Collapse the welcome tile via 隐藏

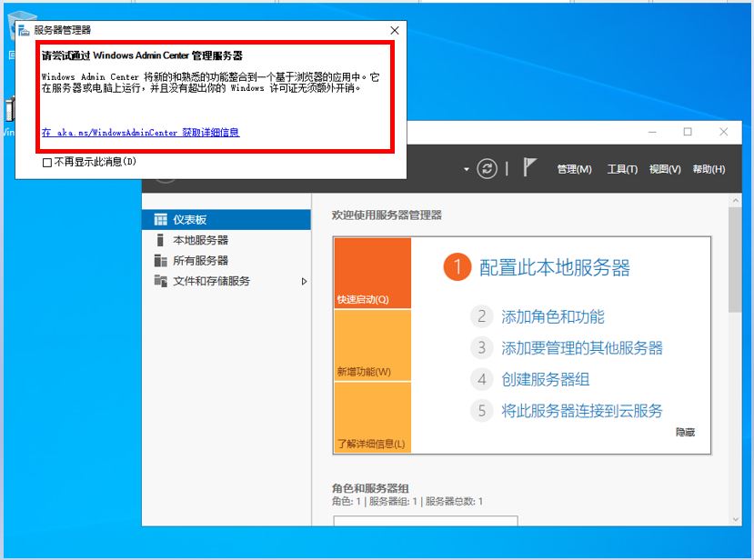[x=687, y=431]
